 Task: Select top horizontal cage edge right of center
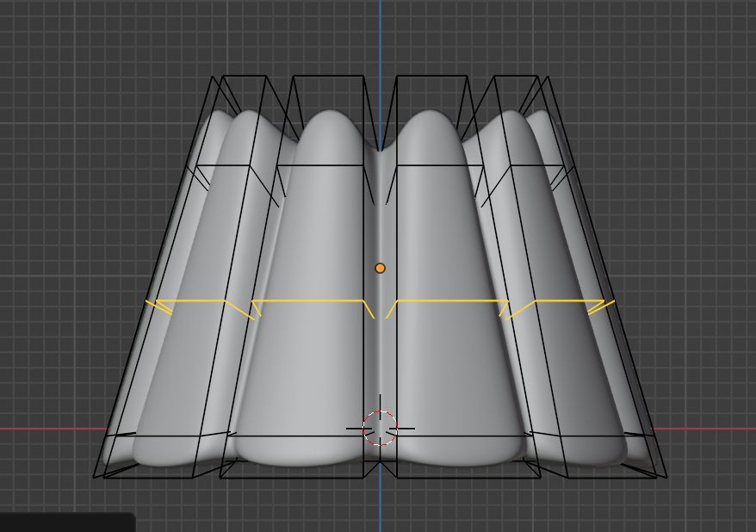point(432,76)
